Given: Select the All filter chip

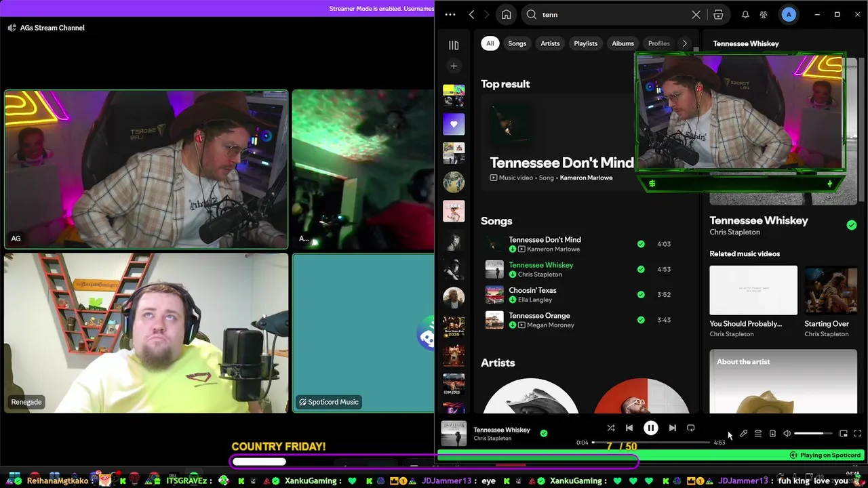Looking at the screenshot, I should (x=490, y=43).
